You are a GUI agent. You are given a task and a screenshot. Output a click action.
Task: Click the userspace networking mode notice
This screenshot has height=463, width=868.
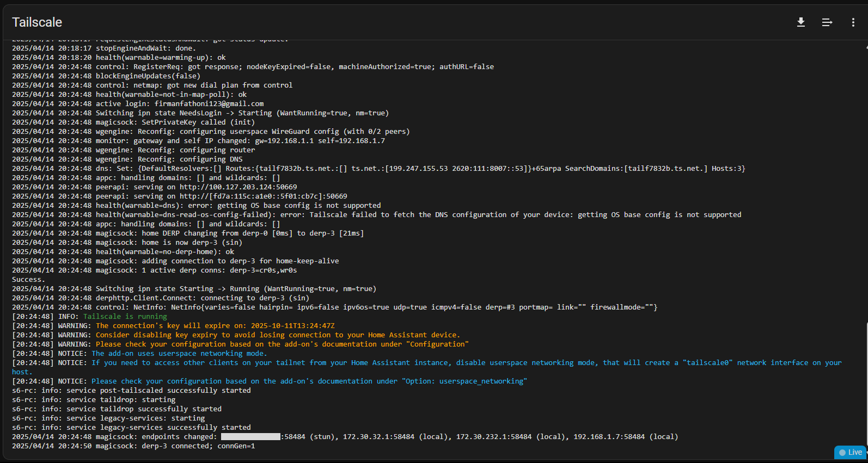pyautogui.click(x=179, y=354)
